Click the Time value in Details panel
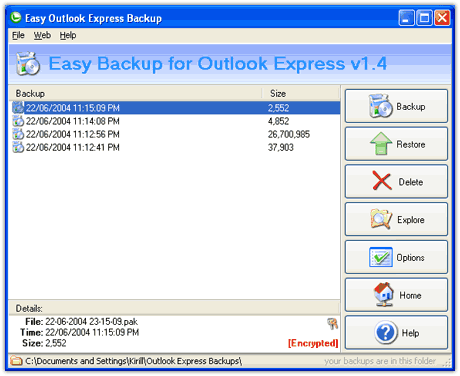Image resolution: width=460 pixels, height=376 pixels. point(92,332)
